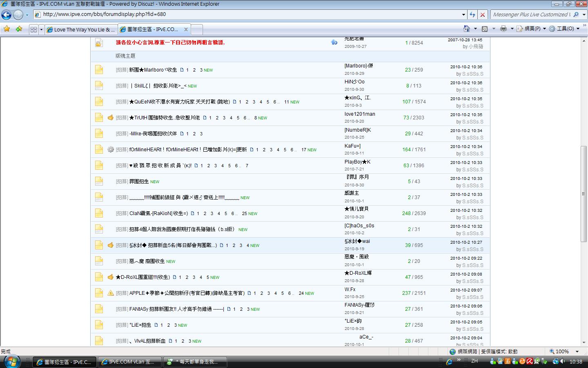Image resolution: width=588 pixels, height=368 pixels.
Task: Go to the Home page icon
Action: click(x=467, y=29)
